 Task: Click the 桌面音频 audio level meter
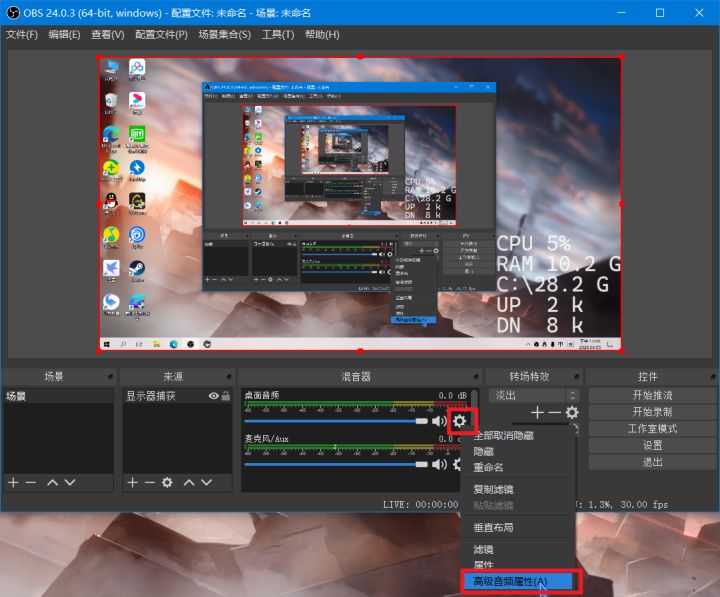click(x=356, y=404)
